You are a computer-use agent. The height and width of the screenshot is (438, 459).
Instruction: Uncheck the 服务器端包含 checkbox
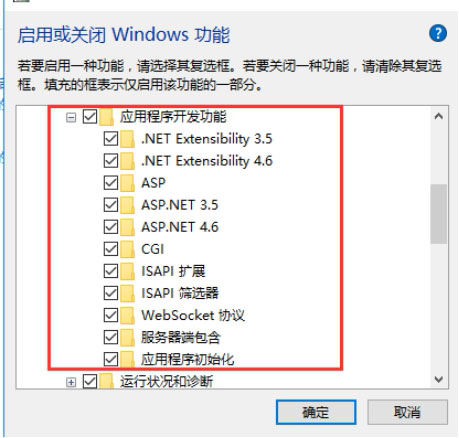tap(111, 337)
